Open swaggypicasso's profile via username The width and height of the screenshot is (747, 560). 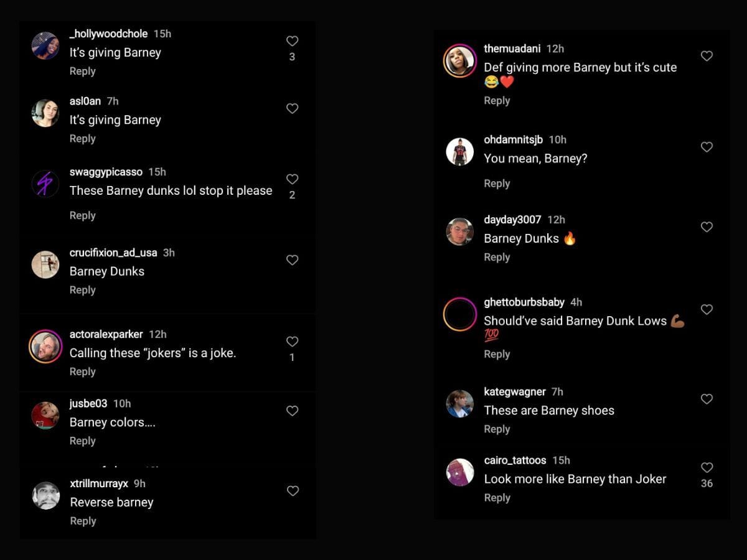[x=106, y=172]
